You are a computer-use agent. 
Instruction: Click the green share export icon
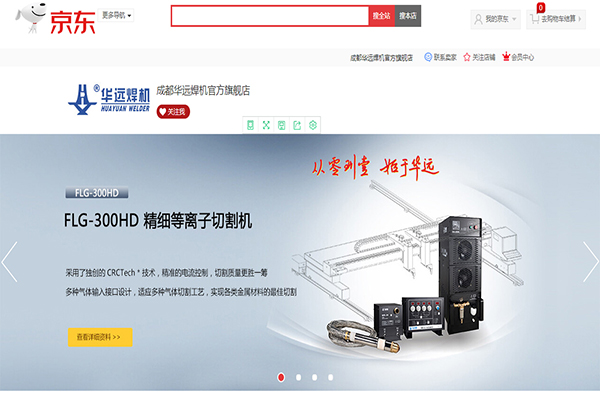point(297,125)
